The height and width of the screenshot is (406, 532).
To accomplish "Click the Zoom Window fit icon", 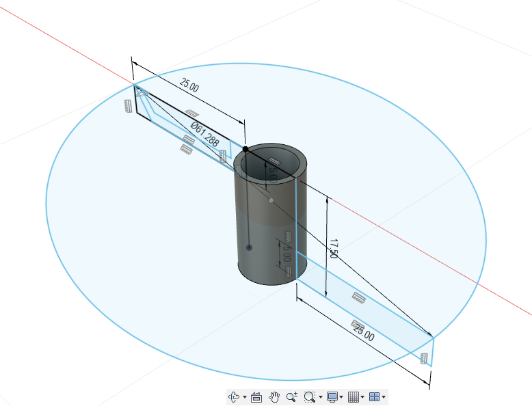I will coord(309,396).
